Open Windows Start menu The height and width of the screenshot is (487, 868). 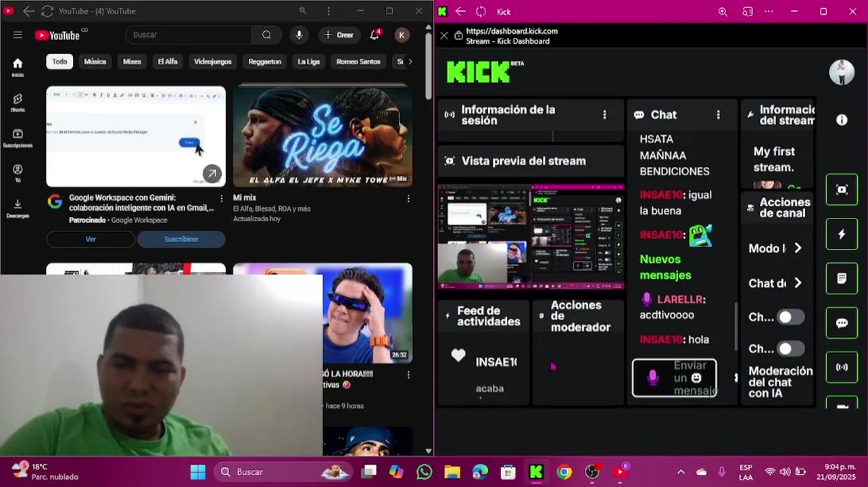pos(198,472)
